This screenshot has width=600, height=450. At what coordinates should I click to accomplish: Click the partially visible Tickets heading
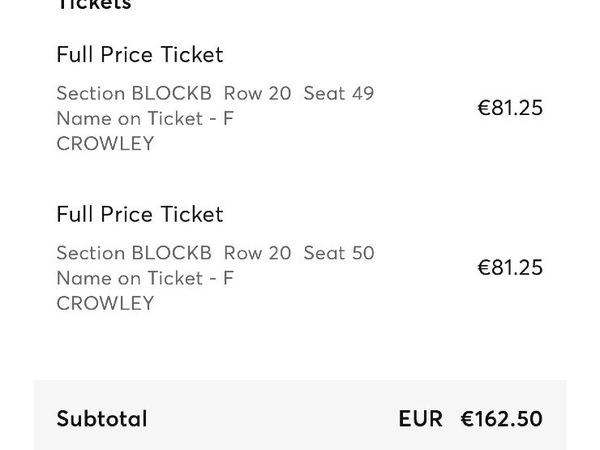[94, 5]
